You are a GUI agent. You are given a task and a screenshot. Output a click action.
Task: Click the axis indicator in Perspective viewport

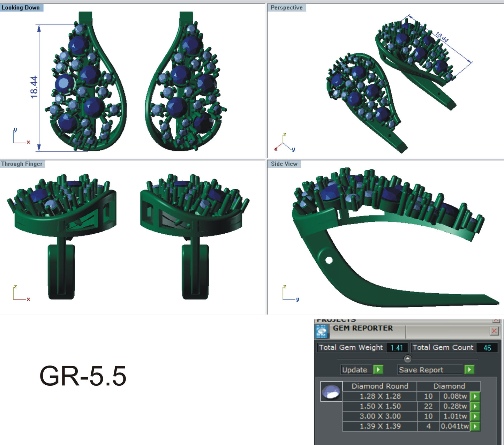click(284, 143)
